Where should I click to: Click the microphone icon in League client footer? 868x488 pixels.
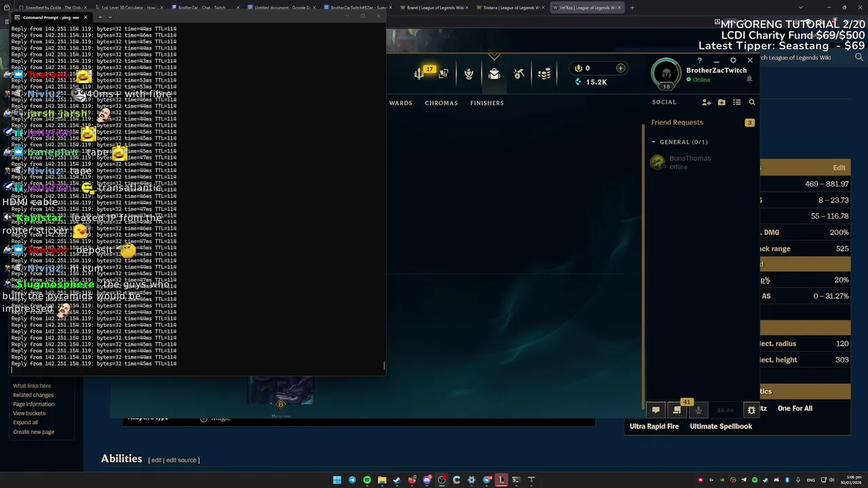coord(698,409)
